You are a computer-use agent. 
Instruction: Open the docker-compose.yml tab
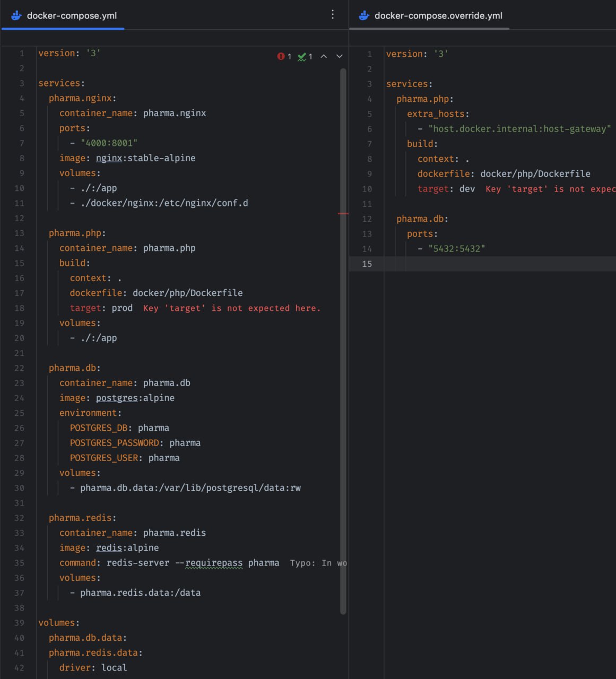pos(64,15)
